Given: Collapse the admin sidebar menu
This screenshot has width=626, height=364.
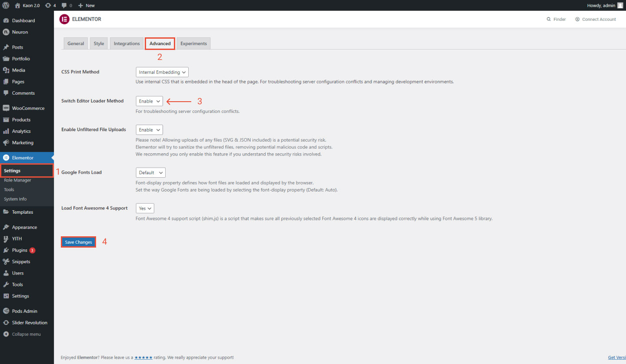Looking at the screenshot, I should (27, 334).
